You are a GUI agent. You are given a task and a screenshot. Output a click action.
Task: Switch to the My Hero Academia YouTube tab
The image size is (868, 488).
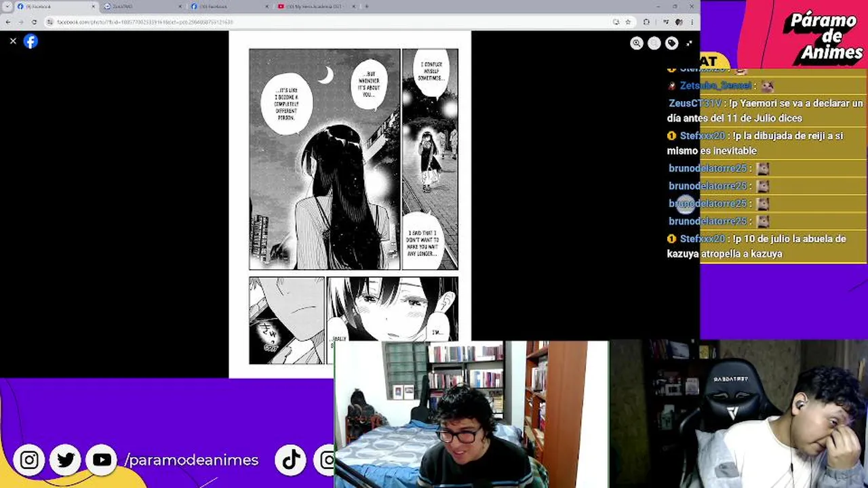pyautogui.click(x=316, y=6)
